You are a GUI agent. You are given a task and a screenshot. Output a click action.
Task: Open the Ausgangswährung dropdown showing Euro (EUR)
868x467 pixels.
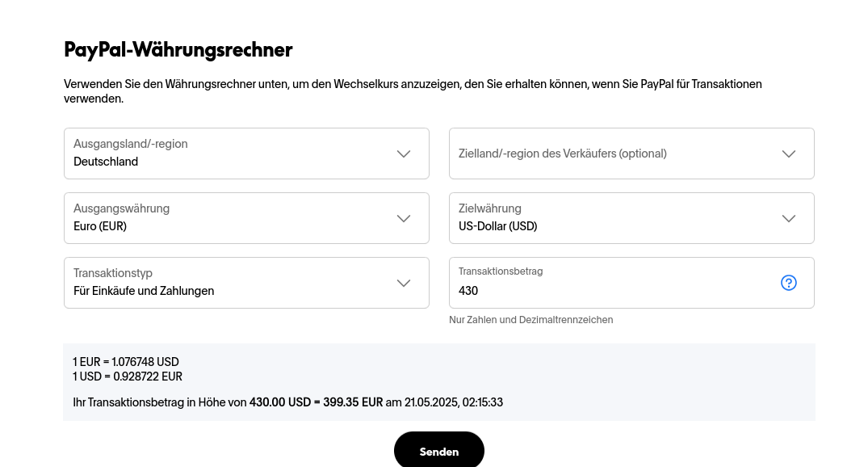[246, 218]
